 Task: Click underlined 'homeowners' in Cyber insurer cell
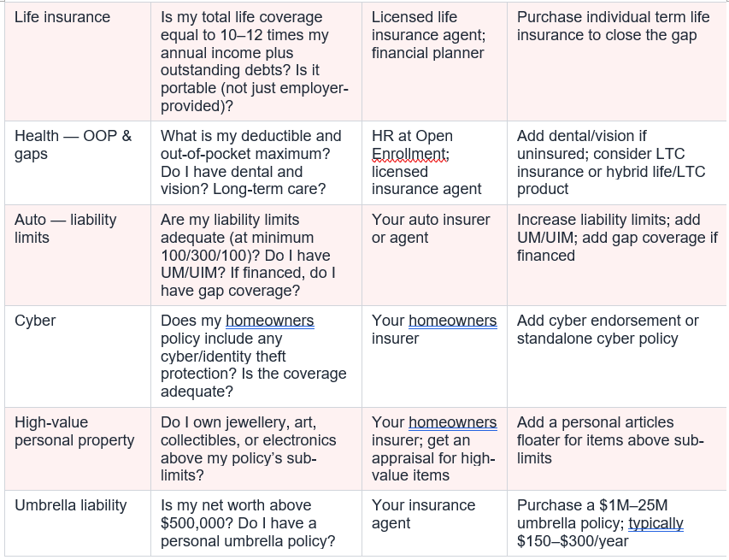click(453, 321)
